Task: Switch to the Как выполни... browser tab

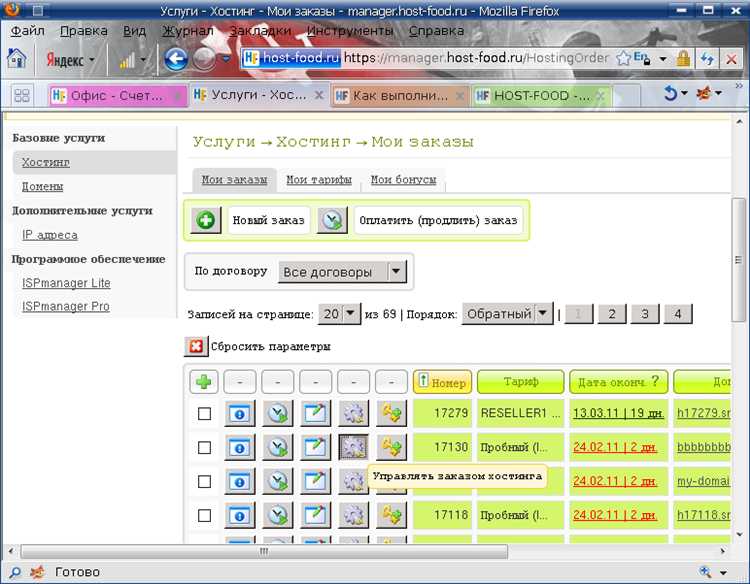Action: point(400,96)
